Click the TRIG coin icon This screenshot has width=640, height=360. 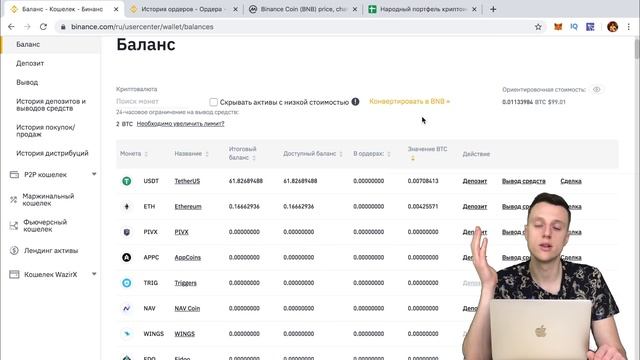pos(127,283)
